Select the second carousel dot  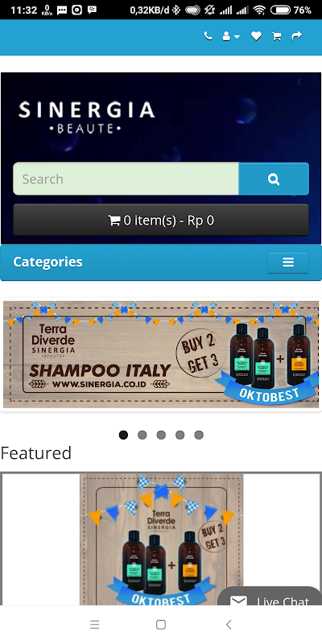click(142, 435)
